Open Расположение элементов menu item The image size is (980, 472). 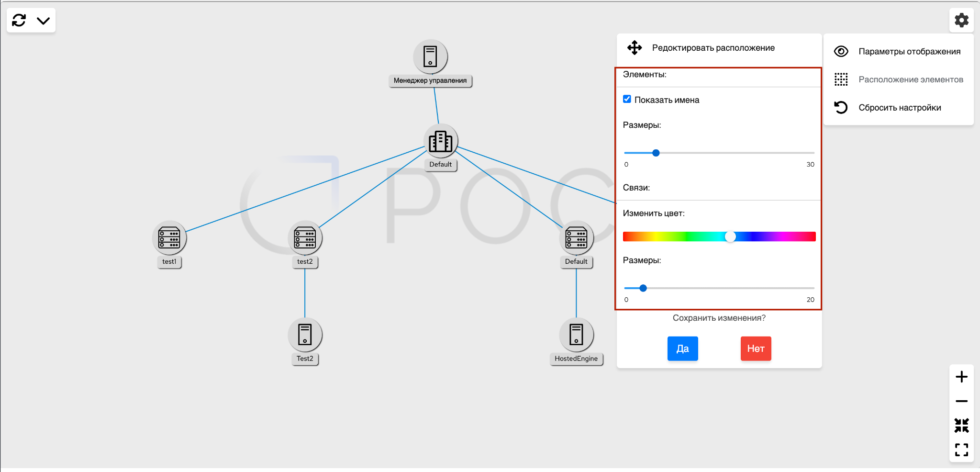910,79
